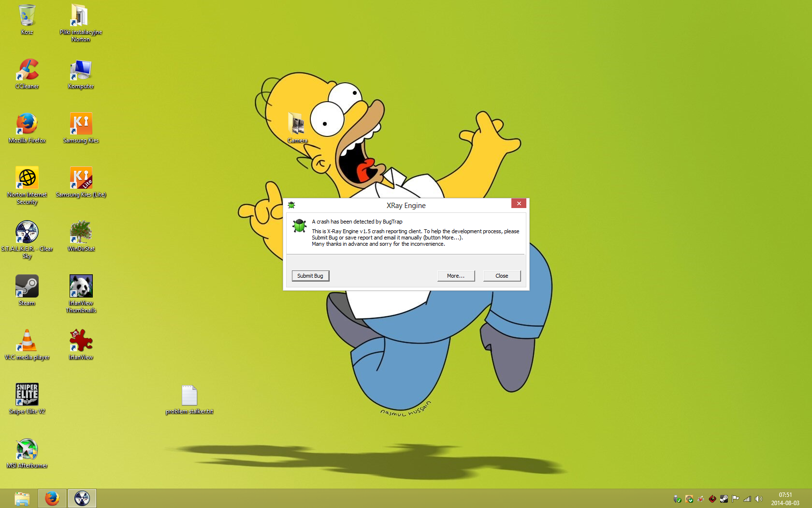Select the Camera folder on desktop
812x508 pixels.
(x=297, y=128)
